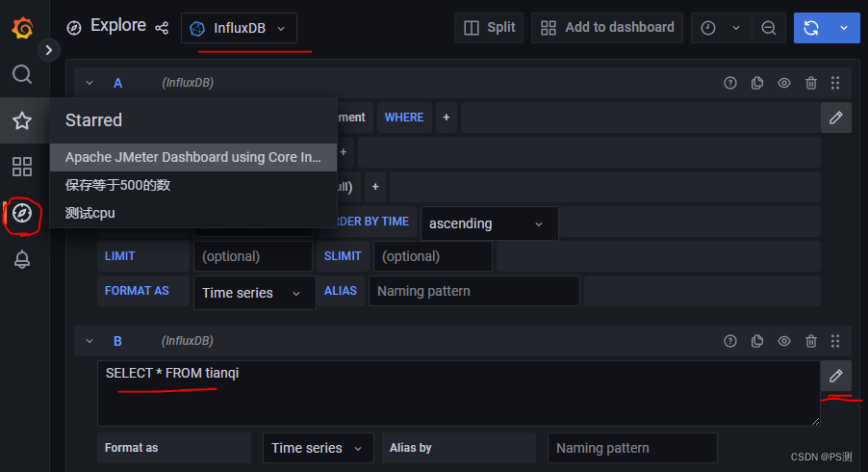
Task: Click query A ALIAS naming pattern field
Action: coord(474,292)
